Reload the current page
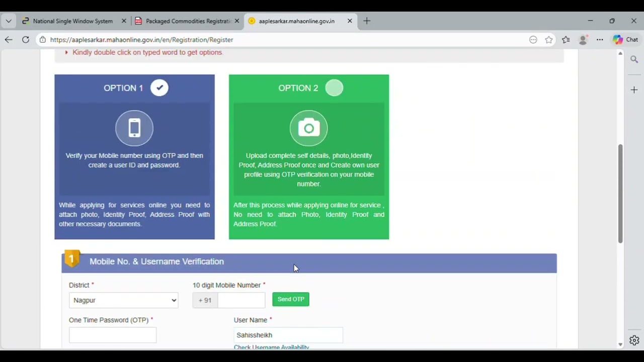The width and height of the screenshot is (644, 362). 26,40
